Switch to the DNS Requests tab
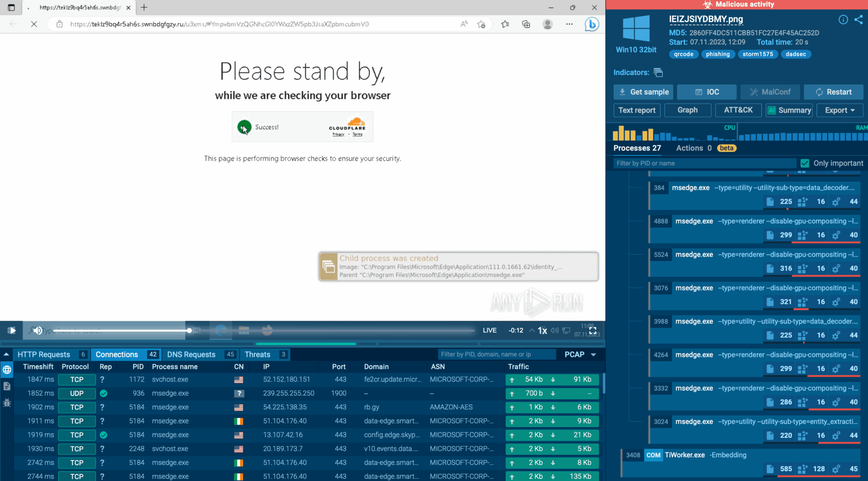 191,354
